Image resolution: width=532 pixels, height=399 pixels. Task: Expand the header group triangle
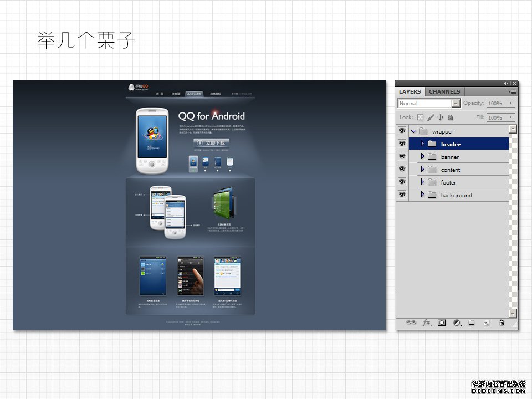422,144
